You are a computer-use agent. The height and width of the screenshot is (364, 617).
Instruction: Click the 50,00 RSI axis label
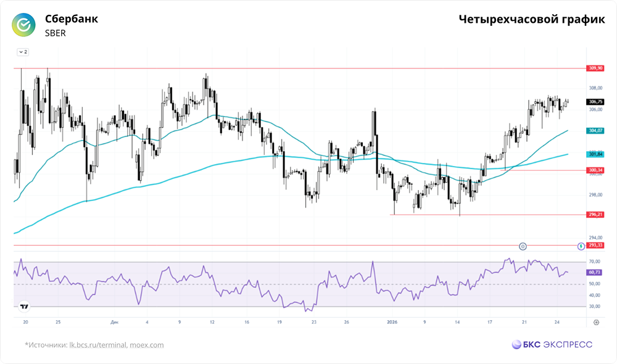594,284
